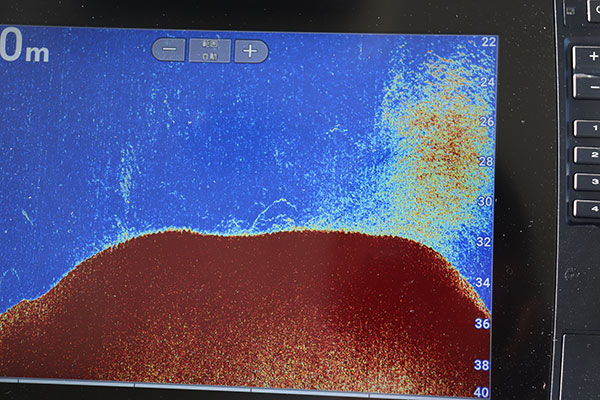Select the 26 depth scale label

click(x=487, y=121)
